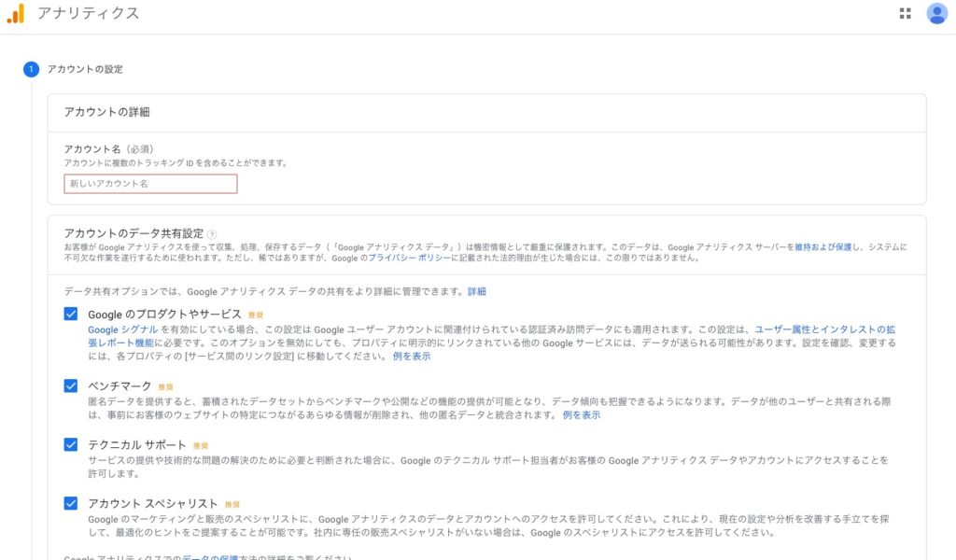Screen dimensions: 956x560
Task: Click 例を表示 under ベンチマーク
Action: [x=582, y=415]
